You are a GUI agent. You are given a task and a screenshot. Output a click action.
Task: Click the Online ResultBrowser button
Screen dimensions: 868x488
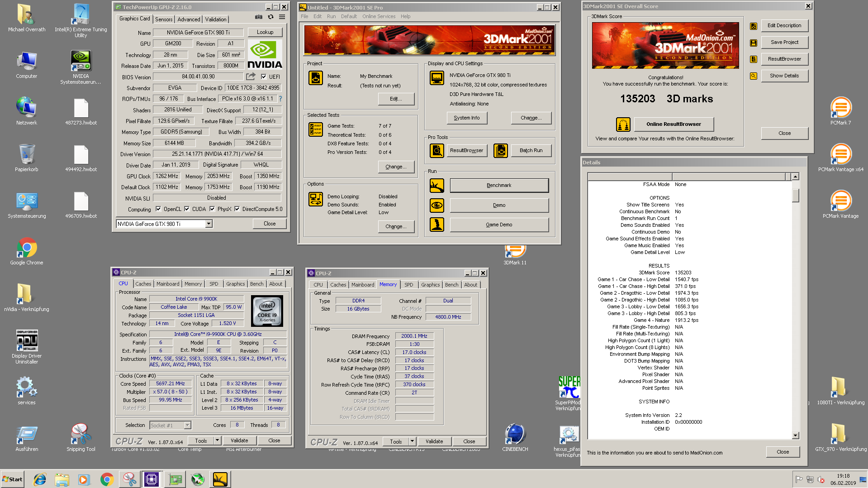[674, 124]
